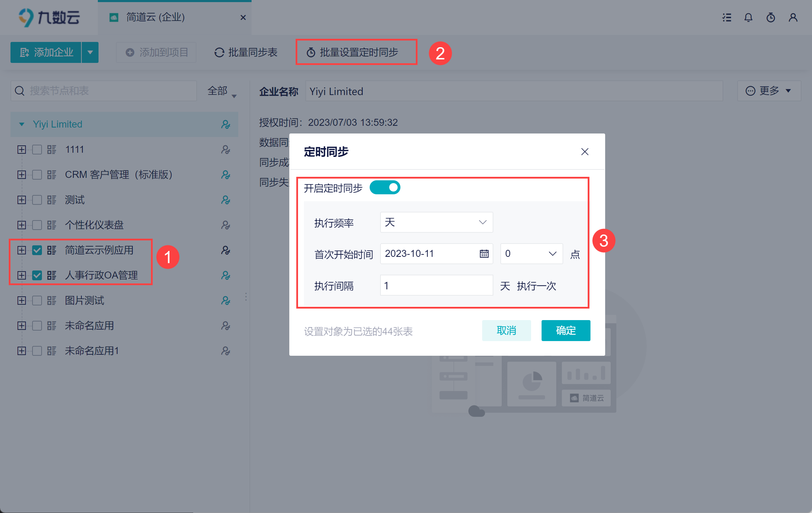Switch to the 简道云 (企业) tab
The image size is (812, 513).
155,17
